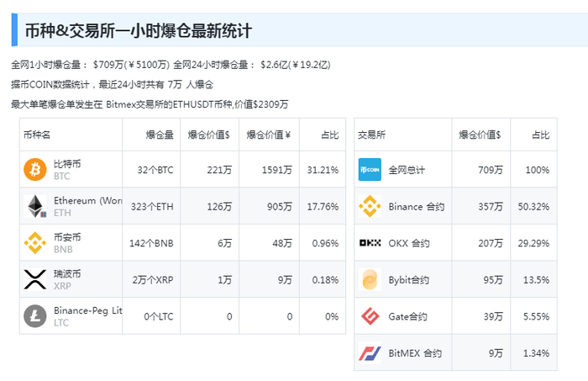Image resolution: width=588 pixels, height=381 pixels.
Task: Open the 比特币 BTC coin link
Action: (x=68, y=164)
